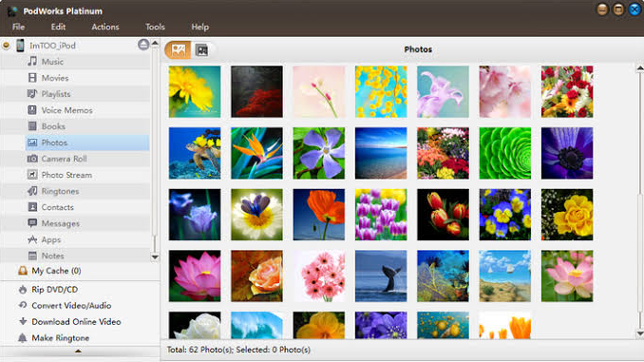Select the blue ocean horizon photo
The image size is (644, 362).
pyautogui.click(x=381, y=153)
